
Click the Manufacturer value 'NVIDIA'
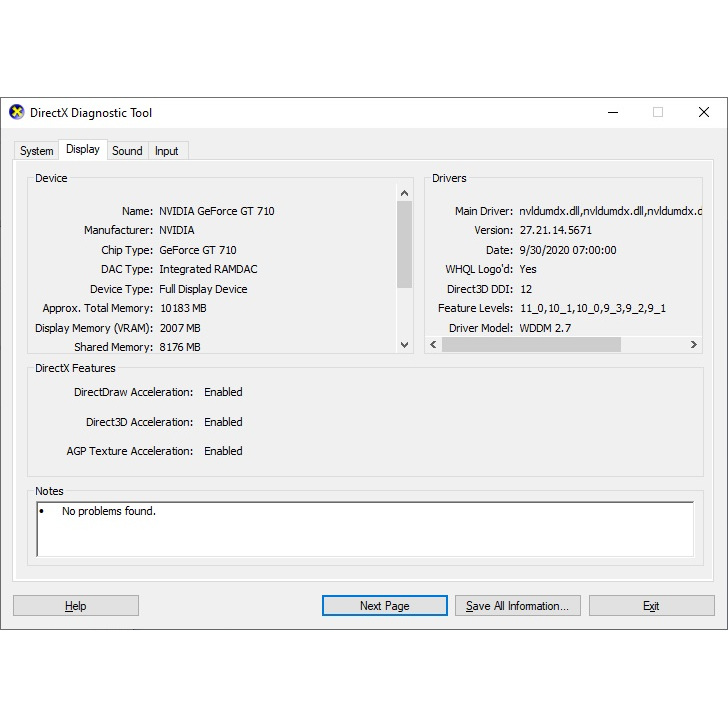pos(177,230)
